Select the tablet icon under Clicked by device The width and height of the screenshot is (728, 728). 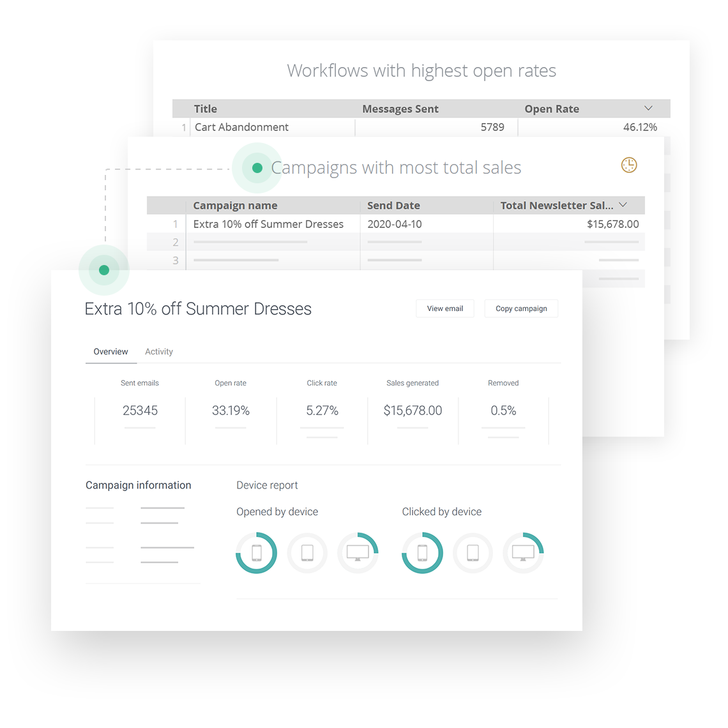473,553
